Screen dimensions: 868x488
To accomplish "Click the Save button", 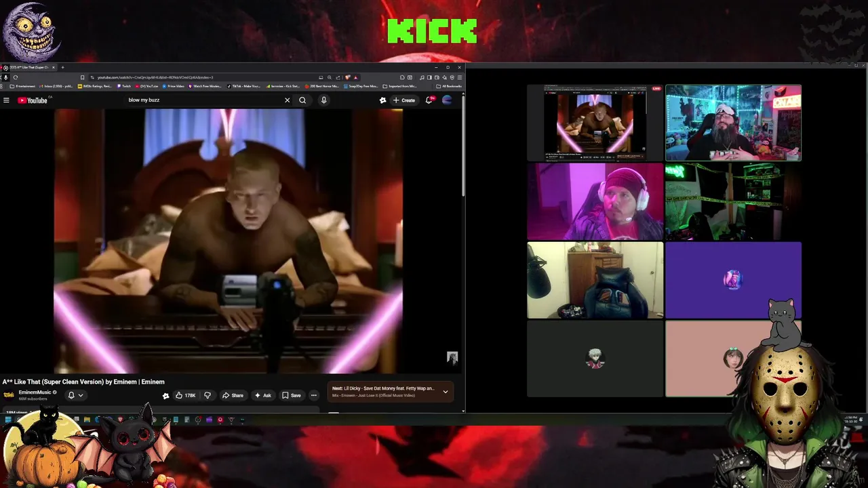I will pos(292,395).
